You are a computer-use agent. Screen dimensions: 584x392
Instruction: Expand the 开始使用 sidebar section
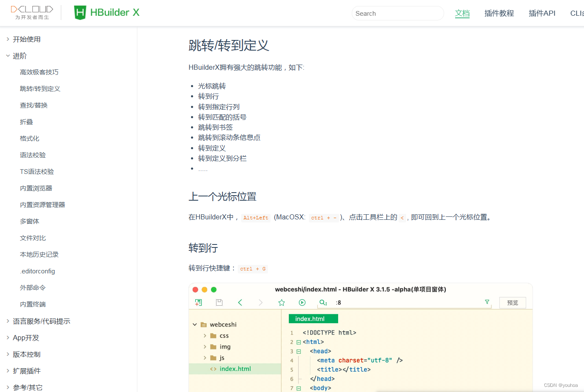pos(26,39)
